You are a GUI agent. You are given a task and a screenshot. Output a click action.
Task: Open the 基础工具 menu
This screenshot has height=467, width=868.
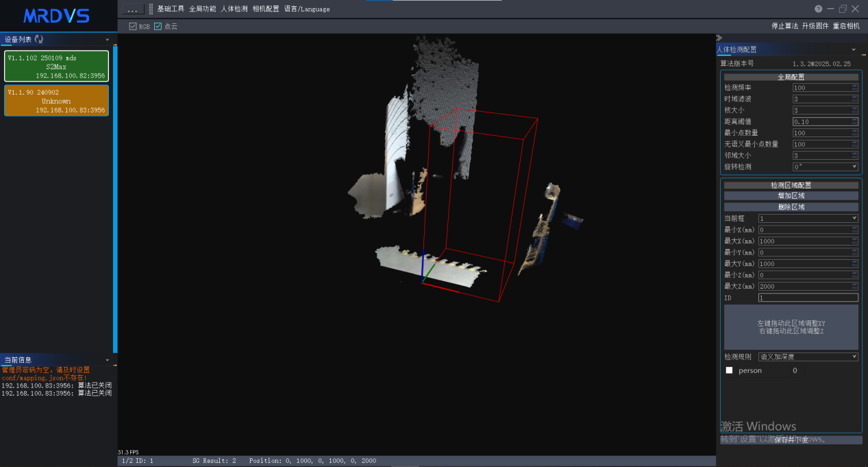coord(171,9)
